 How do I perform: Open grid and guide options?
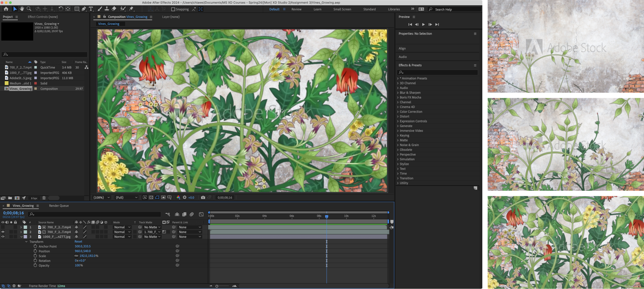coord(169,197)
